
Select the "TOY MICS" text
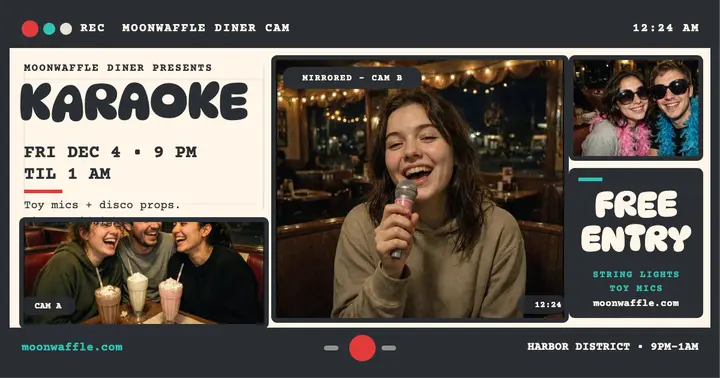point(636,288)
